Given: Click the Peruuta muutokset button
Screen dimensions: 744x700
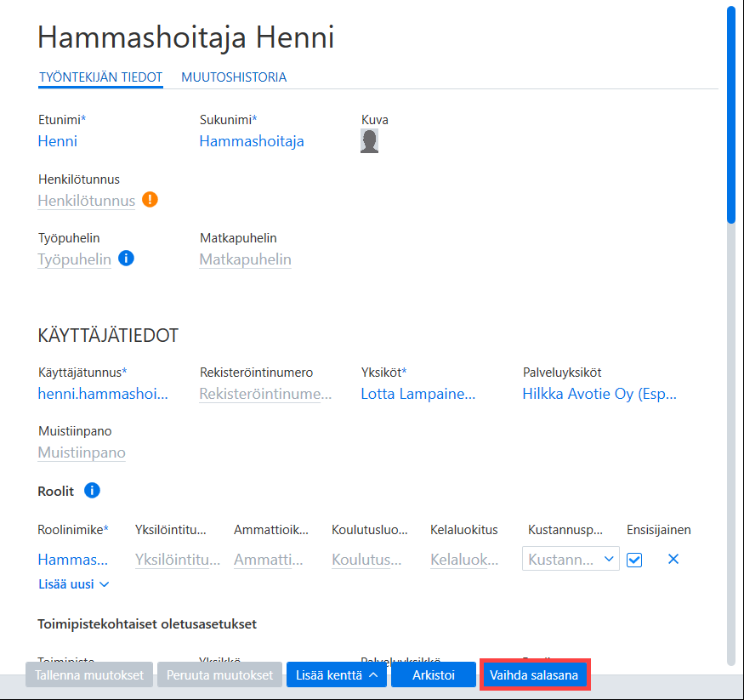Looking at the screenshot, I should pyautogui.click(x=219, y=674).
